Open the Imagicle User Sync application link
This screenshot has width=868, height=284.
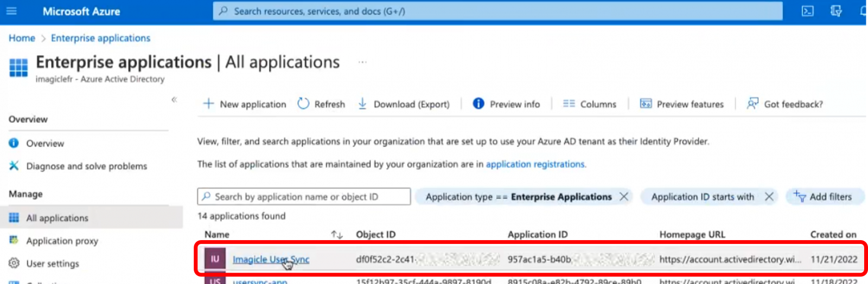tap(271, 260)
